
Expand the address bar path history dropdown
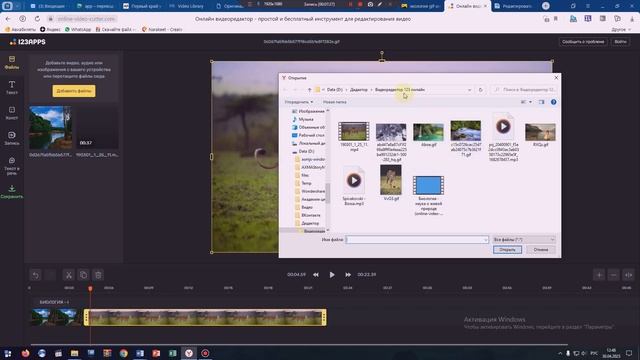(x=469, y=89)
